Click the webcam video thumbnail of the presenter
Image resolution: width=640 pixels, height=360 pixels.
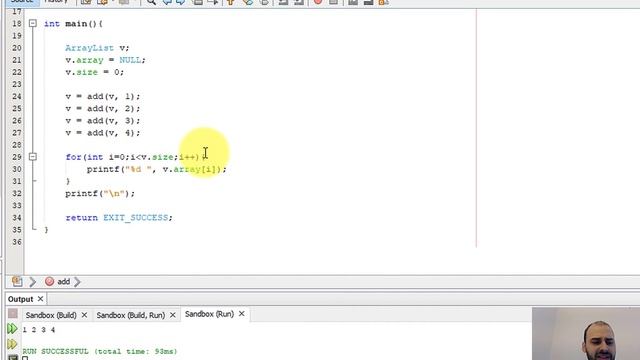coord(586,333)
